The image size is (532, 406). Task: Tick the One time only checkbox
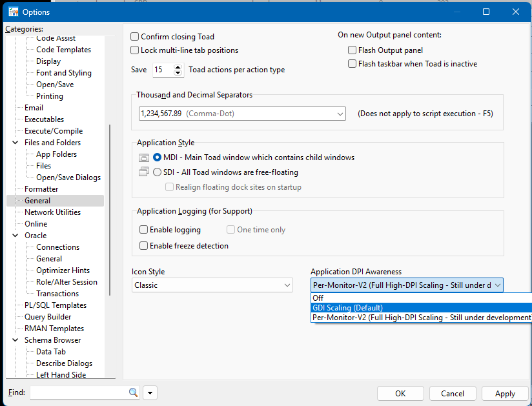tap(230, 230)
